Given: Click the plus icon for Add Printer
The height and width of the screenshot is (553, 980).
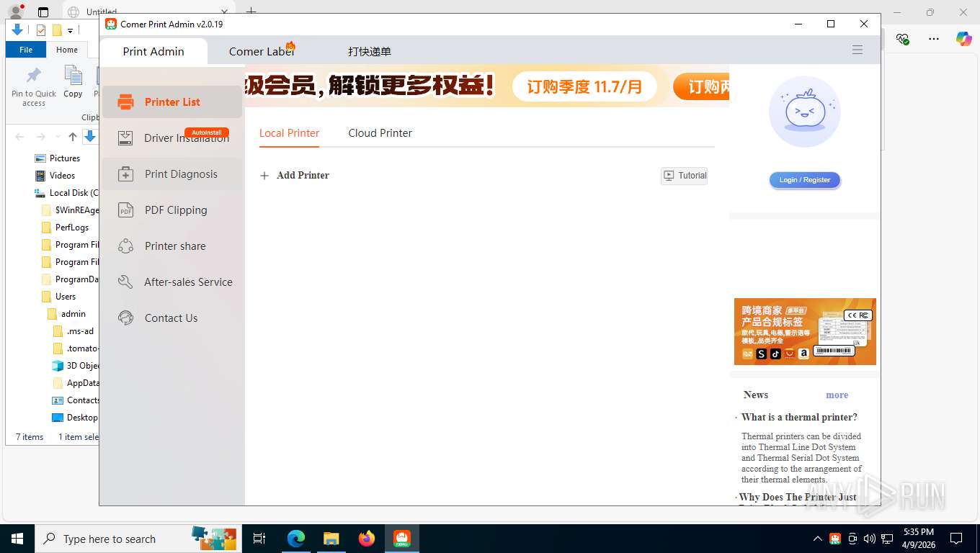Looking at the screenshot, I should pos(264,176).
